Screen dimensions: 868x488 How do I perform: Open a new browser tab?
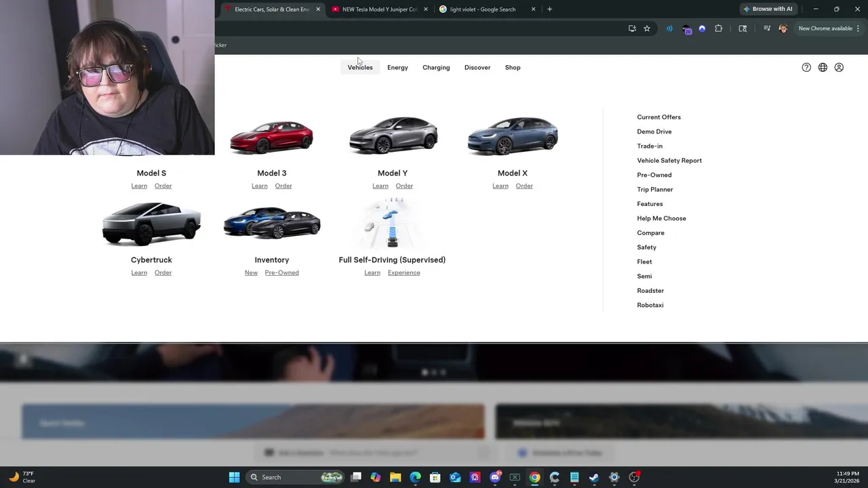pos(549,9)
